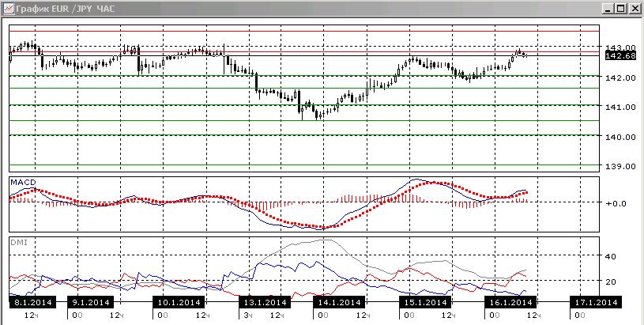644x325 pixels.
Task: Click the EUR/JPY window title text
Action: 66,8
